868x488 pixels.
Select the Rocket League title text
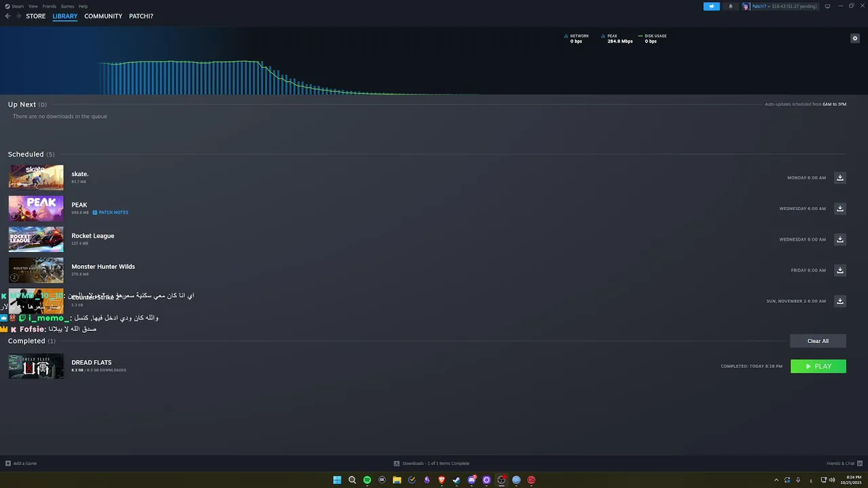(x=93, y=236)
